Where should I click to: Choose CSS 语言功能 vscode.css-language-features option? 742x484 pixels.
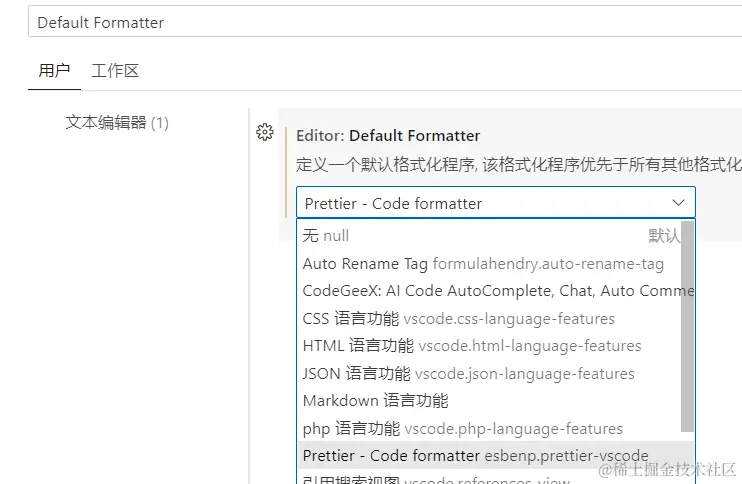point(490,318)
